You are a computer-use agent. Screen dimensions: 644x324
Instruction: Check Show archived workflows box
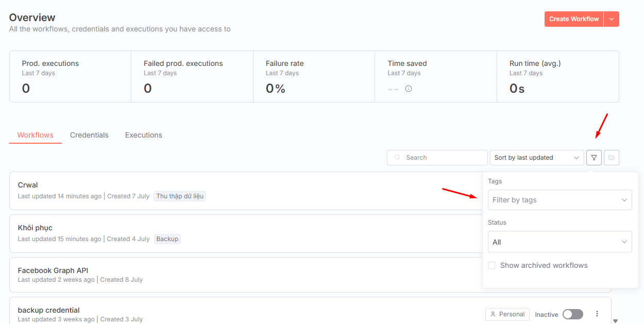pos(492,265)
